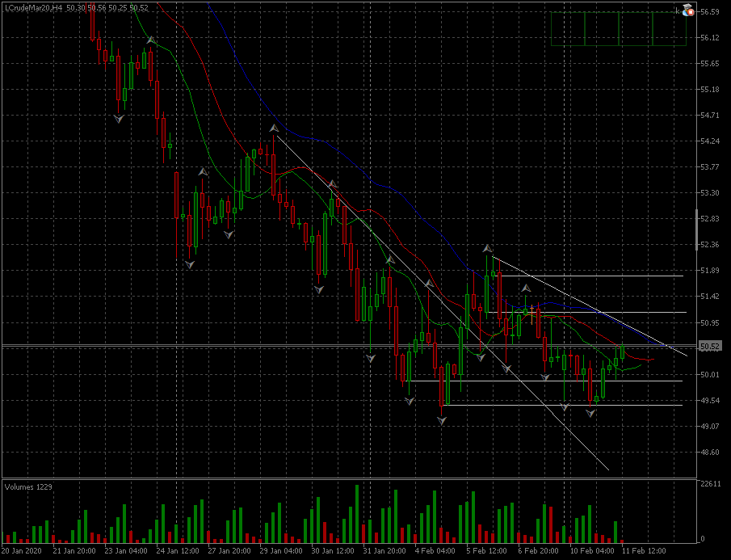Select the up fractal arrow above the 5 Feb peak
The height and width of the screenshot is (560, 731).
488,248
